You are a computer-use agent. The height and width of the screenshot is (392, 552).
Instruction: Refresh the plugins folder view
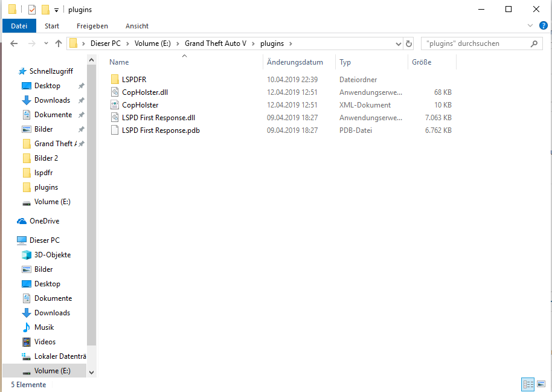click(x=408, y=43)
